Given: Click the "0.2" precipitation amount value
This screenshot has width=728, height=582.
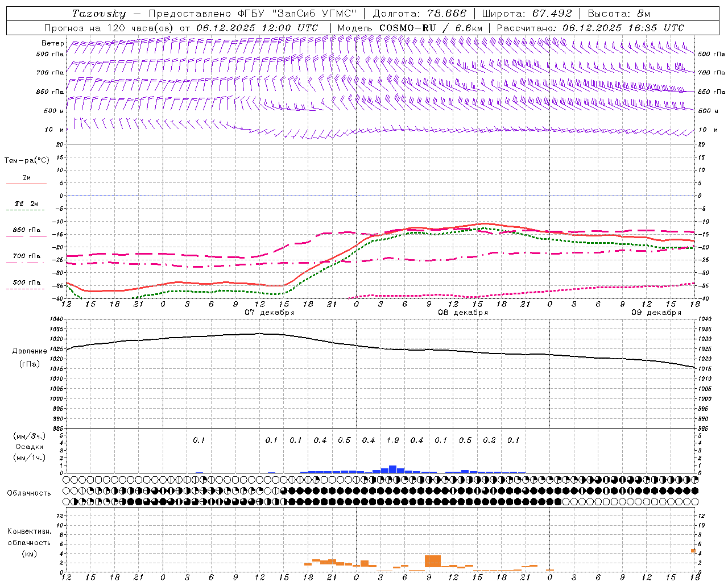Looking at the screenshot, I should point(489,440).
